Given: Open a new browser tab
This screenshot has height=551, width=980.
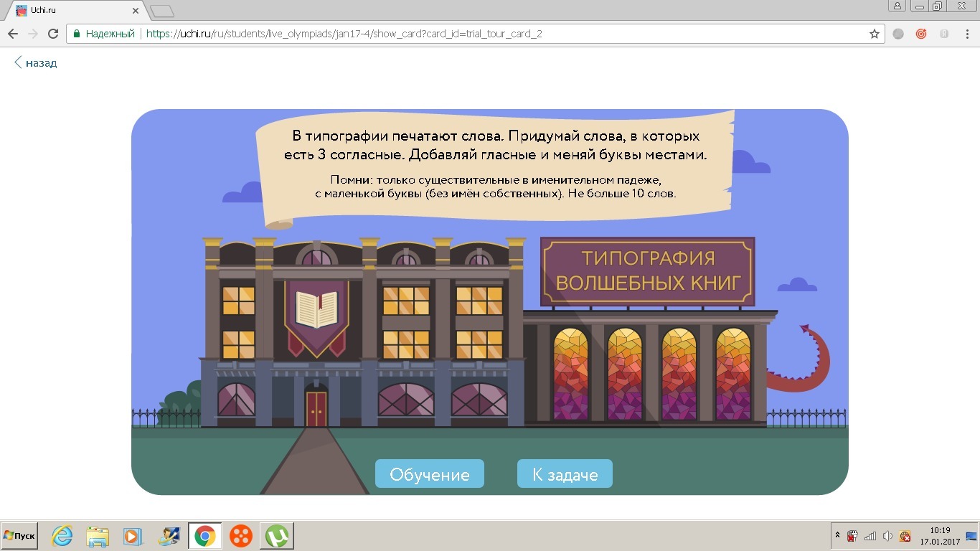Looking at the screenshot, I should click(162, 11).
